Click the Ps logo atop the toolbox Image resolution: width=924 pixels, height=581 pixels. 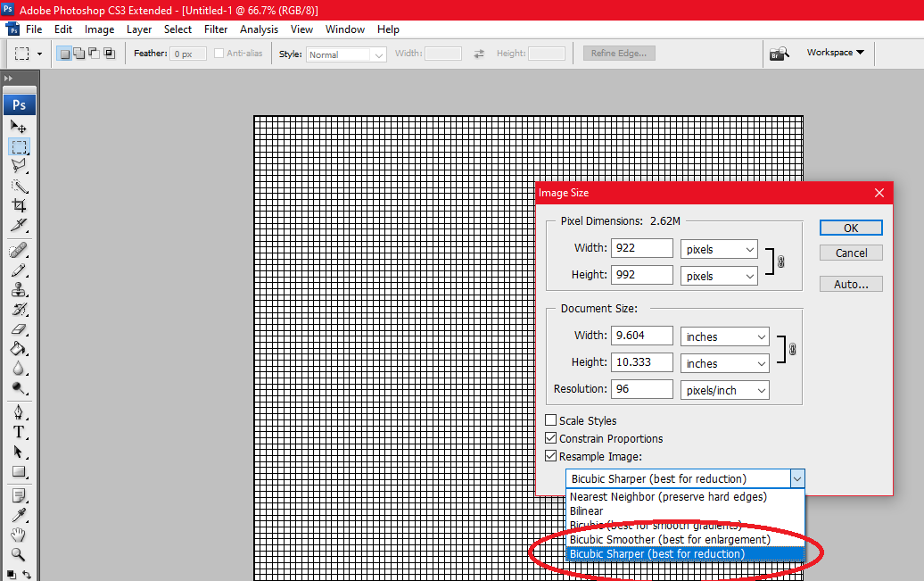pyautogui.click(x=20, y=105)
